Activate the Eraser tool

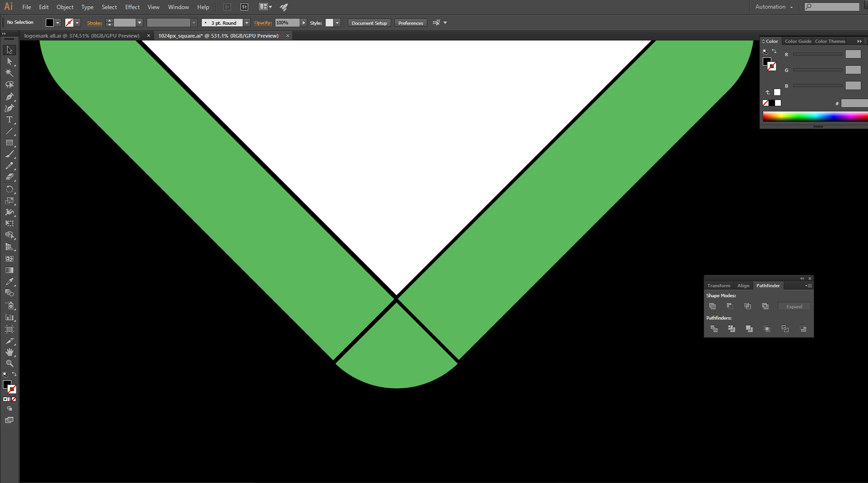click(x=10, y=177)
